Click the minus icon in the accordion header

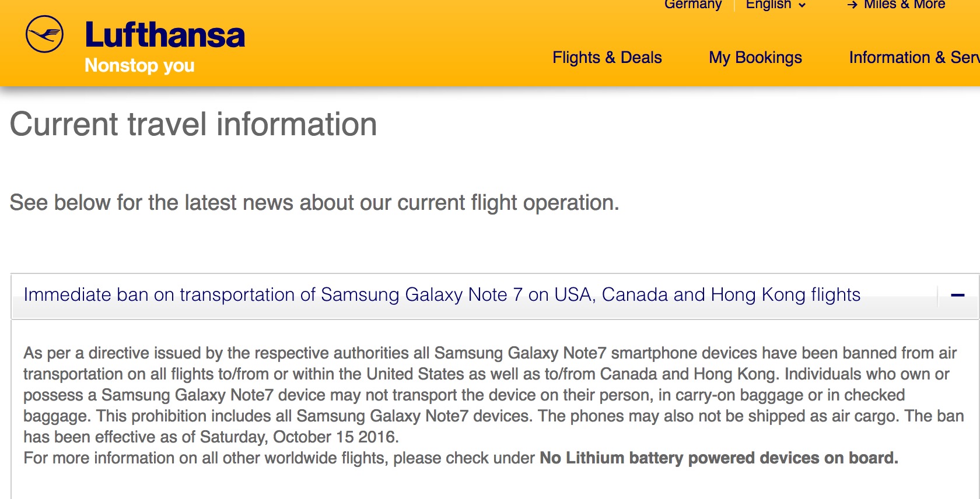(957, 296)
